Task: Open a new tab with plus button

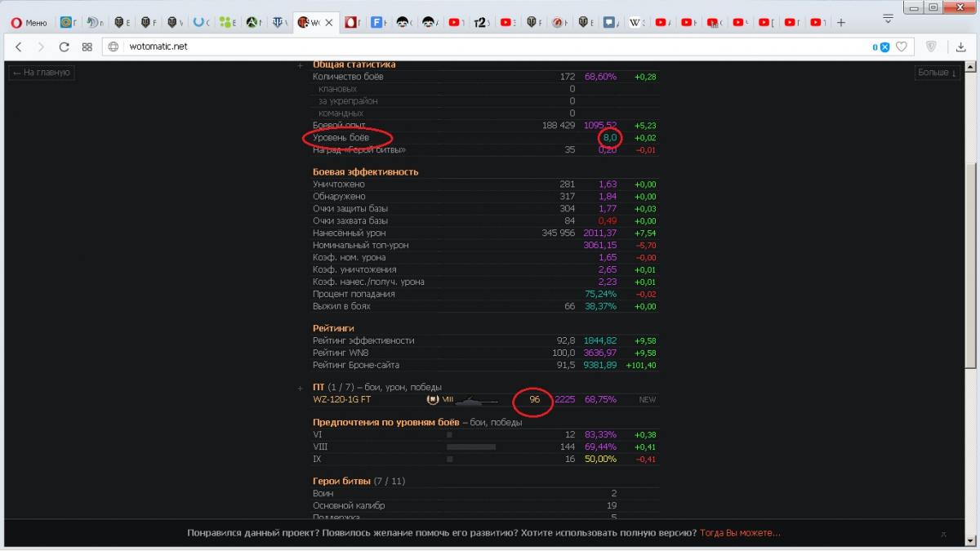Action: pos(841,22)
